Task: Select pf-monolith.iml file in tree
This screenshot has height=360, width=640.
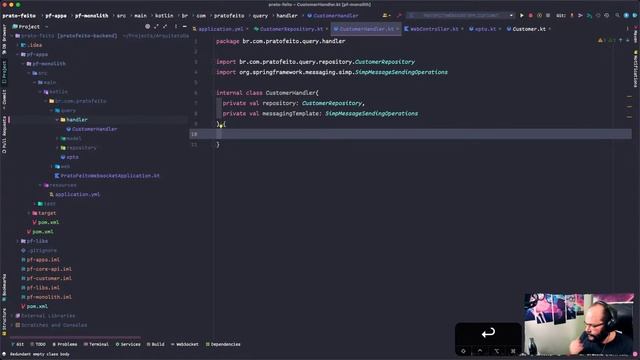Action: tap(49, 297)
